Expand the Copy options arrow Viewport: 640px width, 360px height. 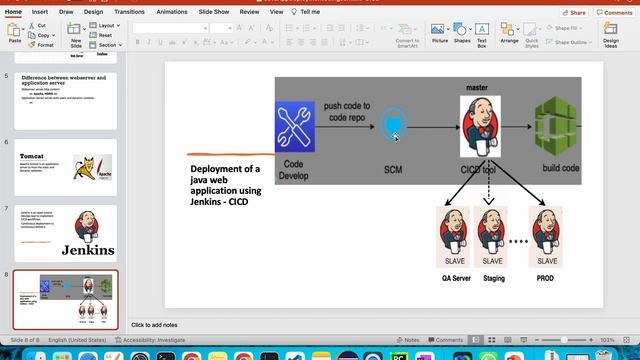pyautogui.click(x=53, y=36)
